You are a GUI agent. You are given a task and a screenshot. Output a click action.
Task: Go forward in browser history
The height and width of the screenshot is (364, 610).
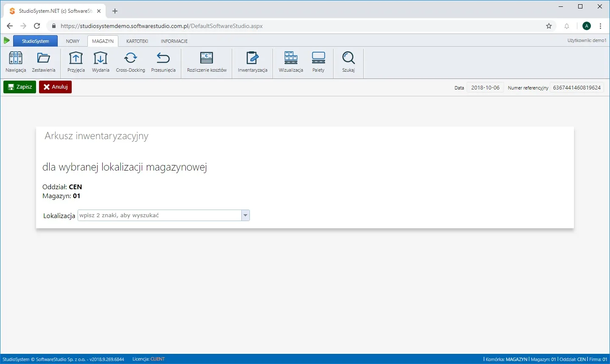(23, 26)
